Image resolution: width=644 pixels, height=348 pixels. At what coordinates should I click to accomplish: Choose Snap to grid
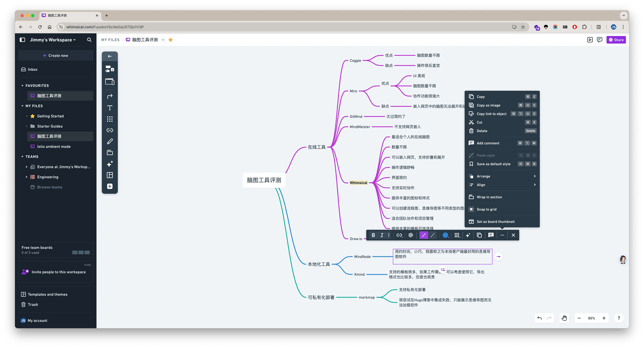(x=502, y=209)
